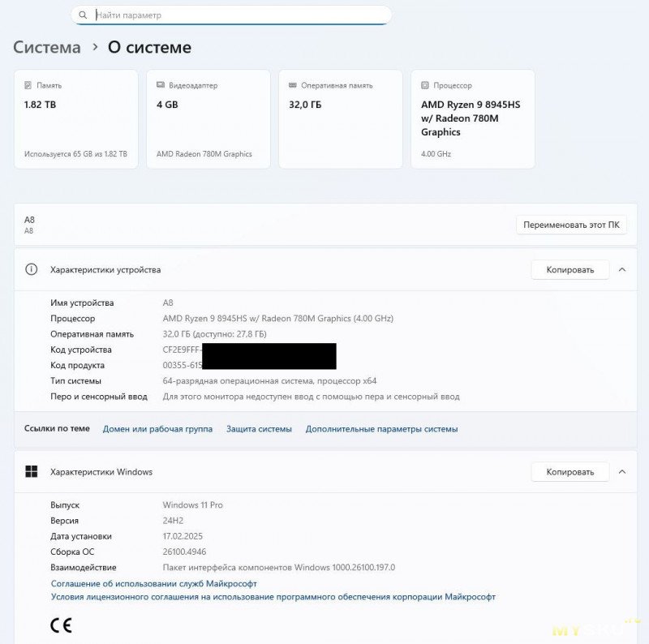The image size is (649, 644).
Task: Select version value "24H2"
Action: click(173, 521)
